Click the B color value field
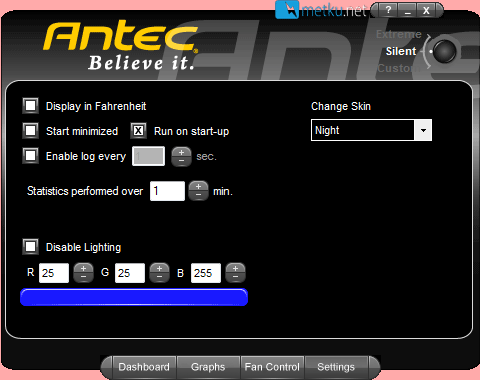Screen dimensions: 480x380 [x=206, y=273]
